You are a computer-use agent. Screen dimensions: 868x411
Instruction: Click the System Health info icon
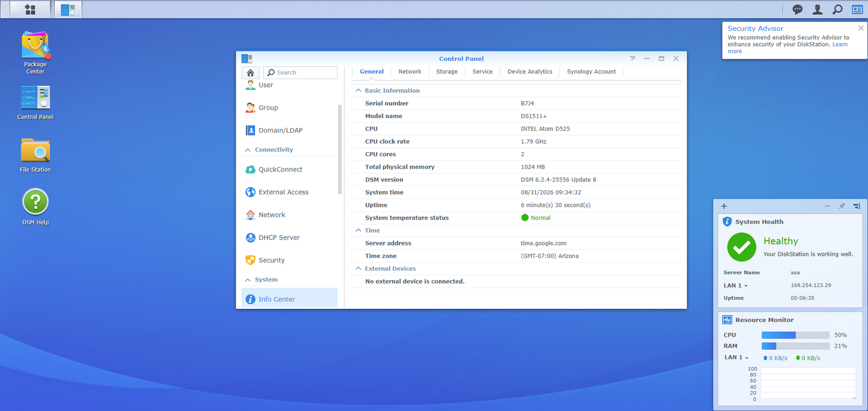[x=727, y=221]
